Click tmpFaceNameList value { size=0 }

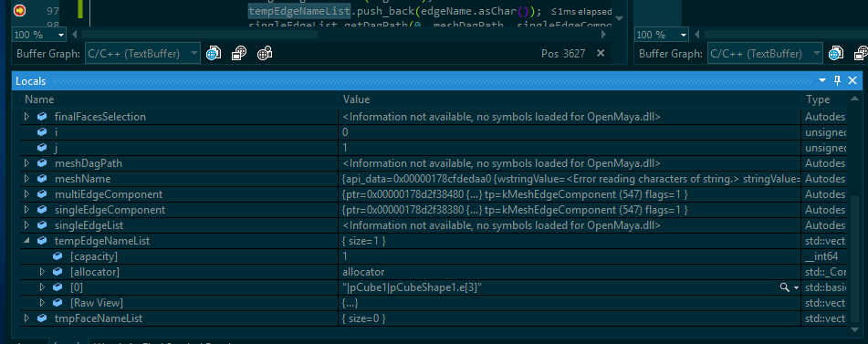coord(364,318)
